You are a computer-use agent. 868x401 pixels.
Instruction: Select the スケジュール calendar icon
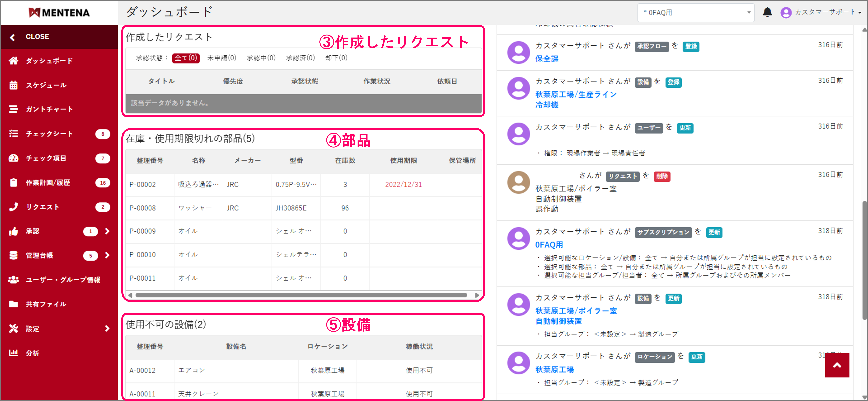(x=14, y=85)
